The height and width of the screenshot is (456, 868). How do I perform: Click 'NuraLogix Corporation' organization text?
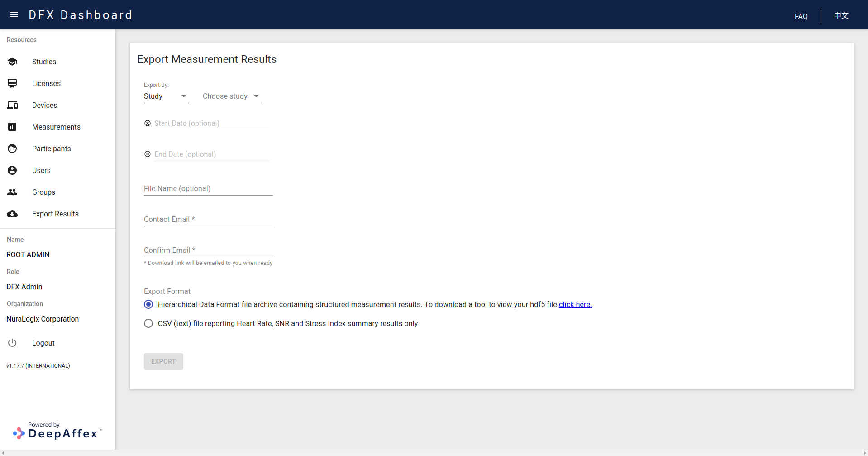click(43, 319)
